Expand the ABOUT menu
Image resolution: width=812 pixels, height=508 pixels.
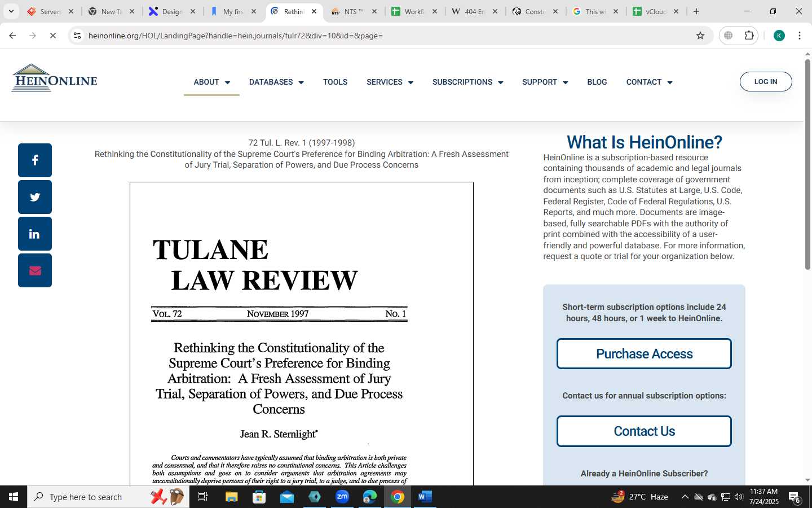pyautogui.click(x=211, y=82)
